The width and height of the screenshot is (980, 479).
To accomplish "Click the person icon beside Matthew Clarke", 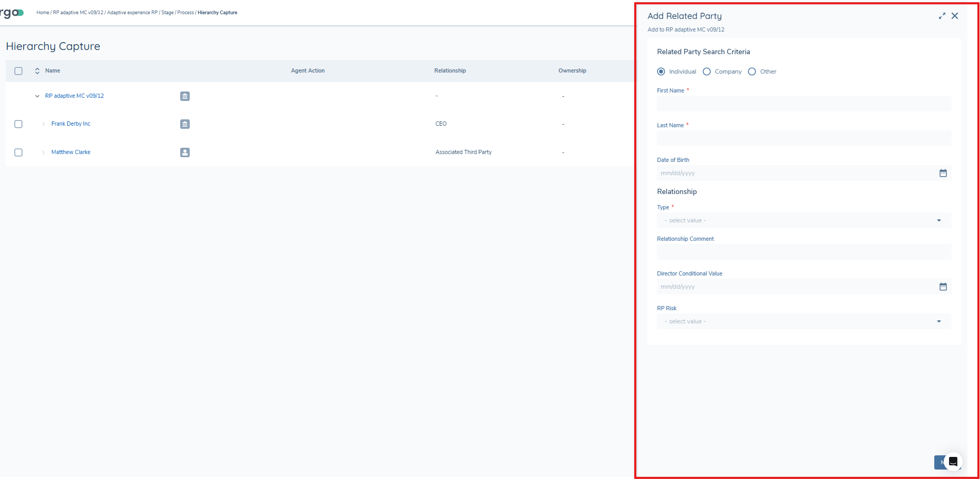I will point(185,152).
